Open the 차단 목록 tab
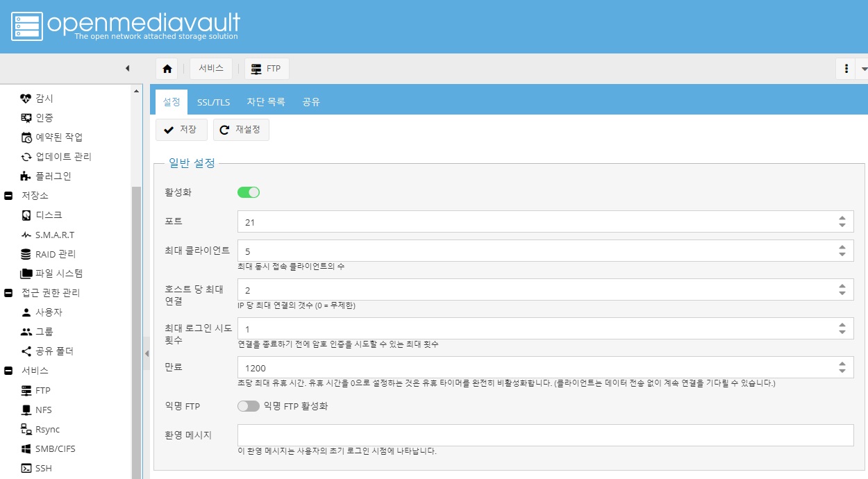 266,101
